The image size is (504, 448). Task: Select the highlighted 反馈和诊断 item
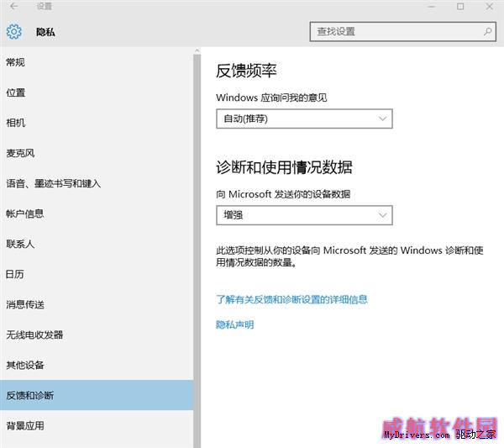click(97, 395)
